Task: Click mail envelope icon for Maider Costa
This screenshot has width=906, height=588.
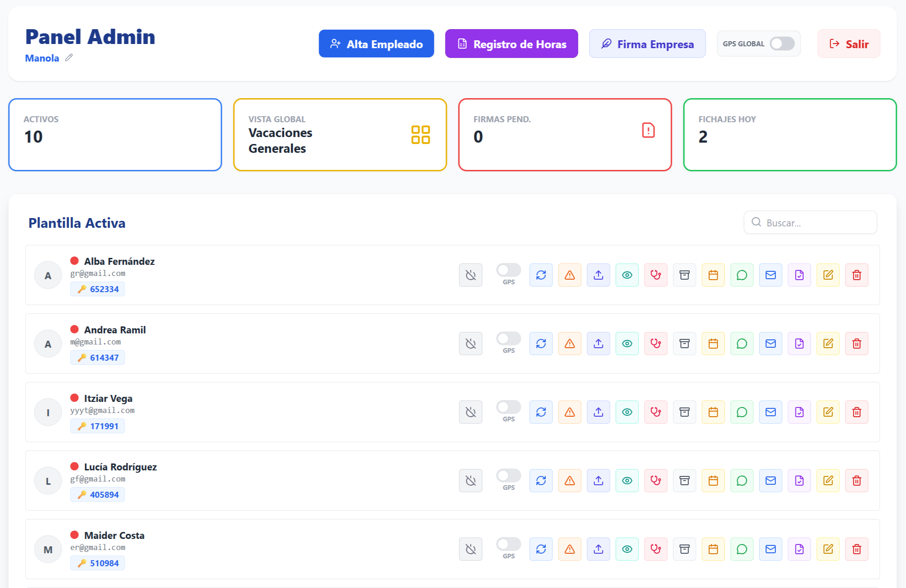Action: (770, 549)
